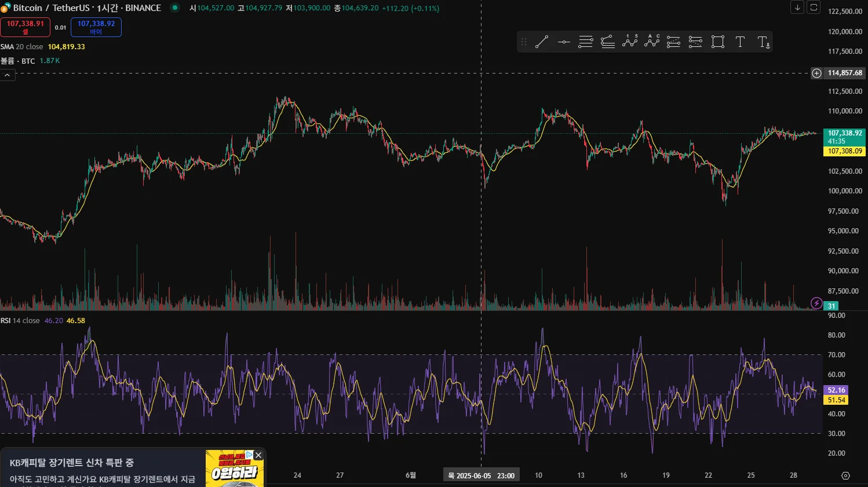Select the Text tool

pos(740,42)
